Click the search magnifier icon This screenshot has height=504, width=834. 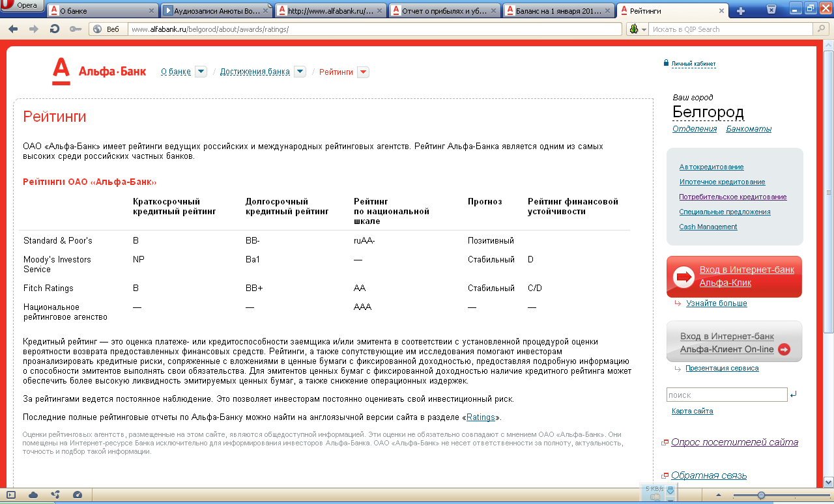(822, 29)
